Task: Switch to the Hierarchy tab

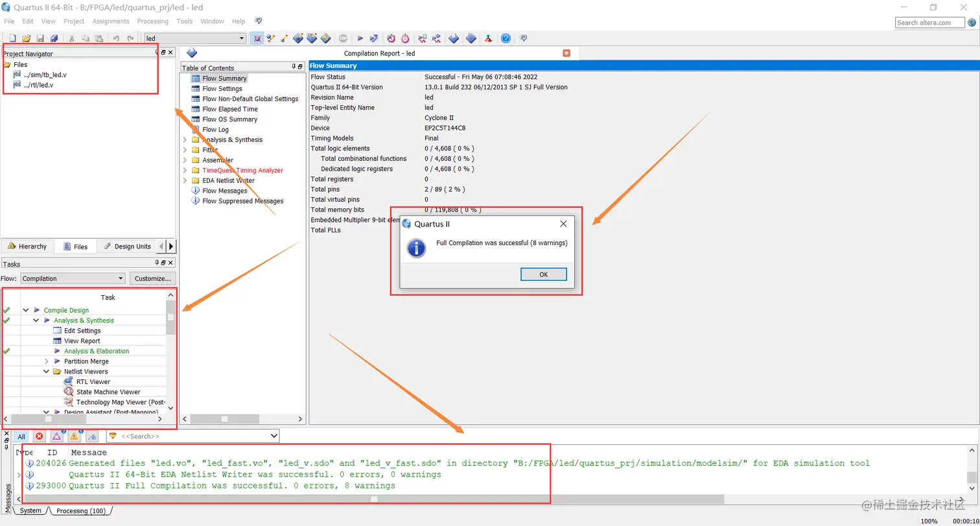Action: click(x=27, y=246)
